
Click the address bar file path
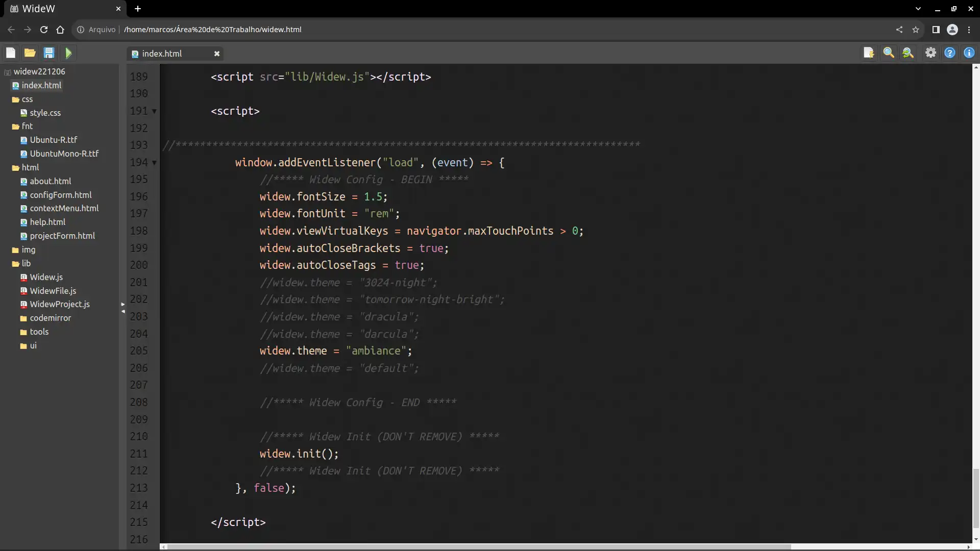pos(211,29)
